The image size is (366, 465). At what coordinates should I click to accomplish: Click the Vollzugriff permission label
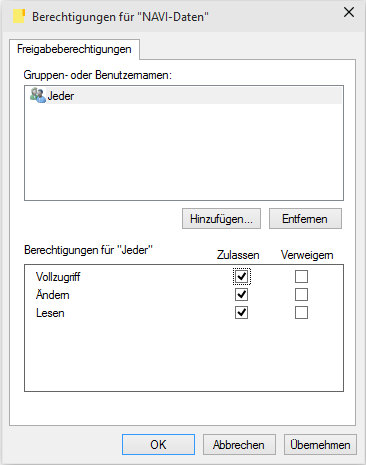point(58,277)
